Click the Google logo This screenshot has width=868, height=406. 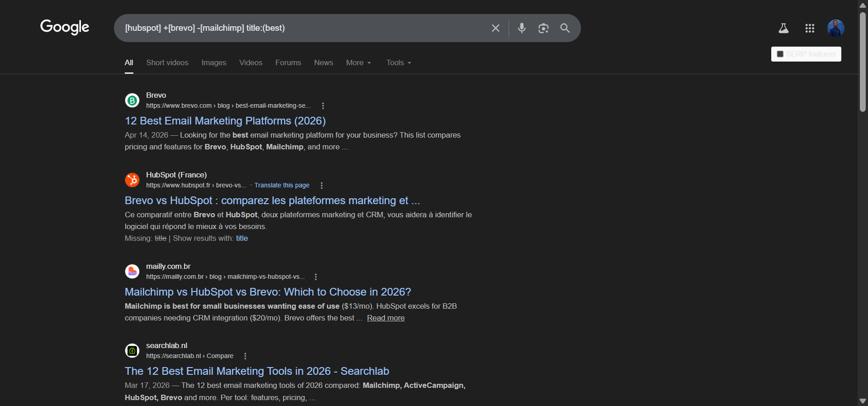tap(65, 27)
